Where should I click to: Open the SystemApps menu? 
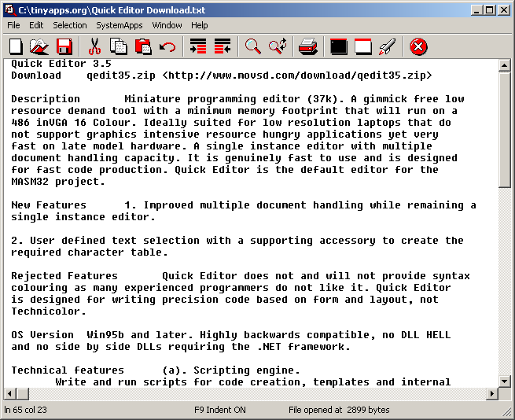click(x=120, y=25)
